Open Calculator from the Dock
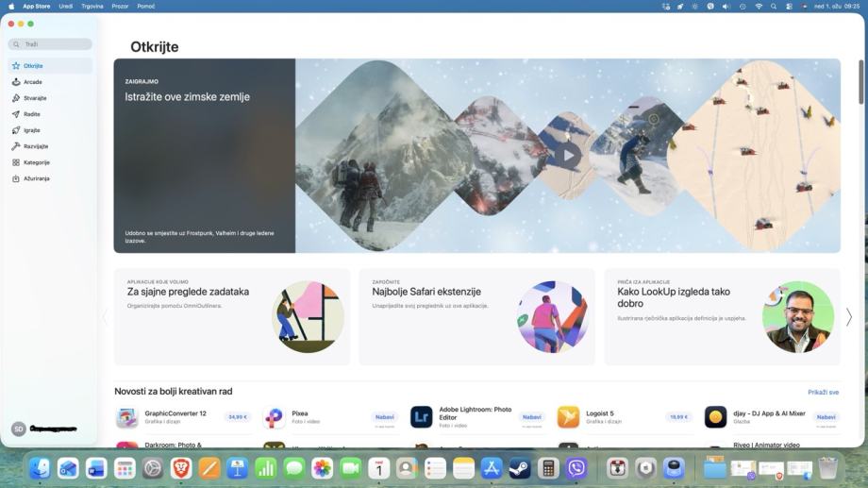The height and width of the screenshot is (488, 868). click(x=548, y=468)
